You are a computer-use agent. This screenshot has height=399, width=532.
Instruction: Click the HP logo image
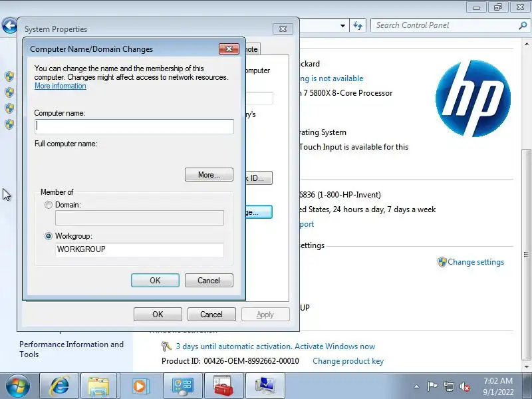click(x=473, y=98)
